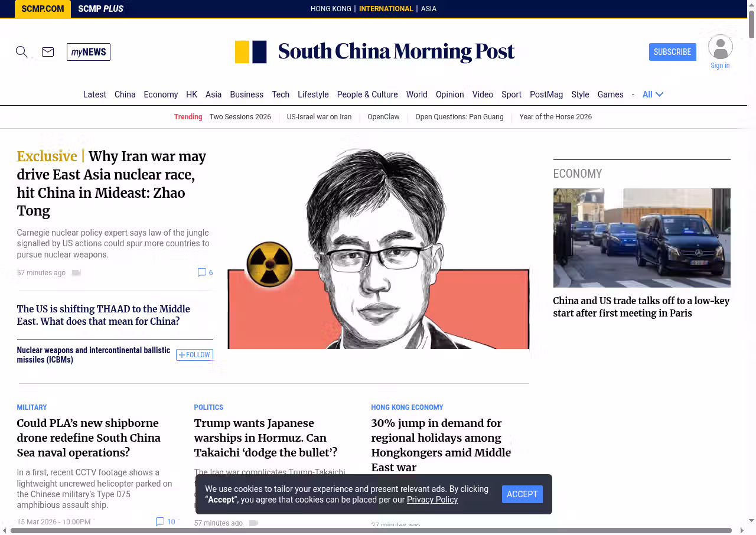Follow the Nuclear weapons and ICBMs topic
Screen dimensions: 756x535
(194, 355)
